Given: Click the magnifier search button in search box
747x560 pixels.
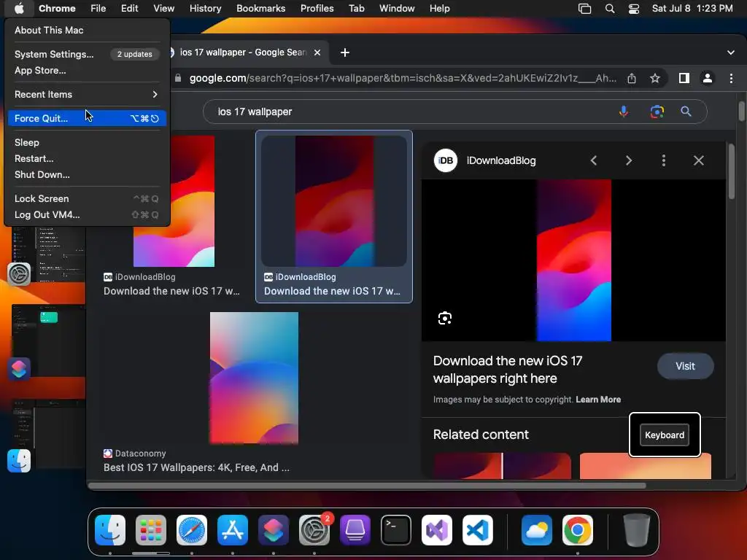Looking at the screenshot, I should [686, 112].
